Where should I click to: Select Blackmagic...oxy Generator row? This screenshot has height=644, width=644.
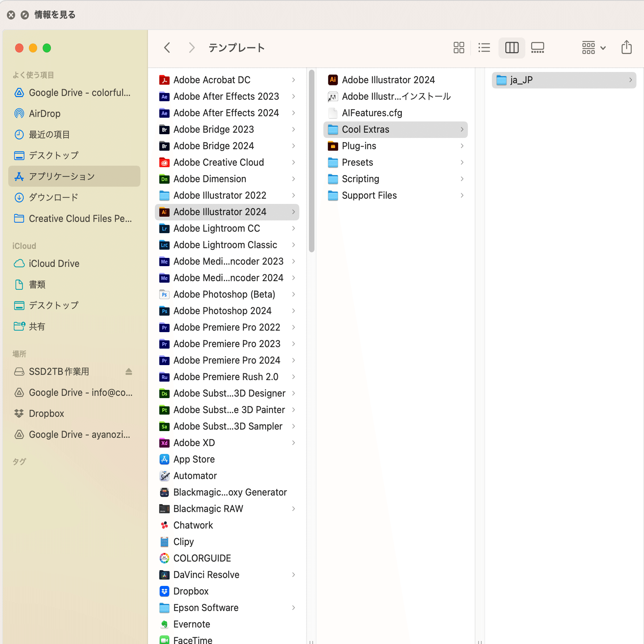point(227,492)
